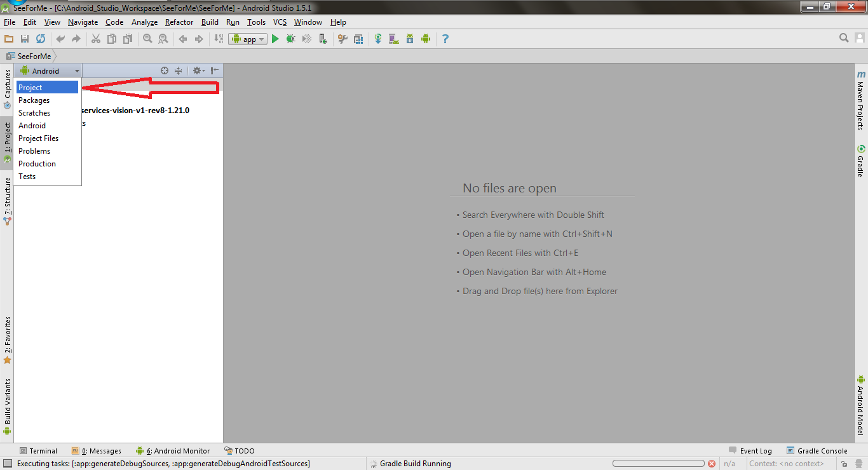Click the tool window toggle in the status bar corner
The height and width of the screenshot is (470, 868).
pos(7,464)
